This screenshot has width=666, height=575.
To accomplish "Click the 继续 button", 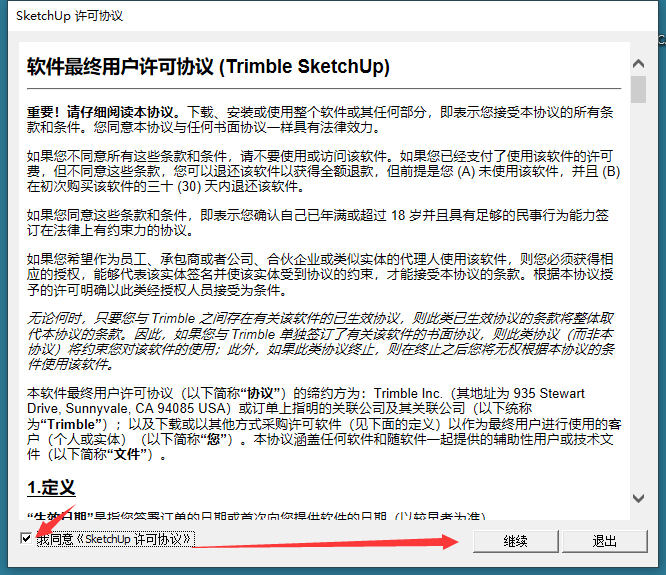I will [515, 541].
